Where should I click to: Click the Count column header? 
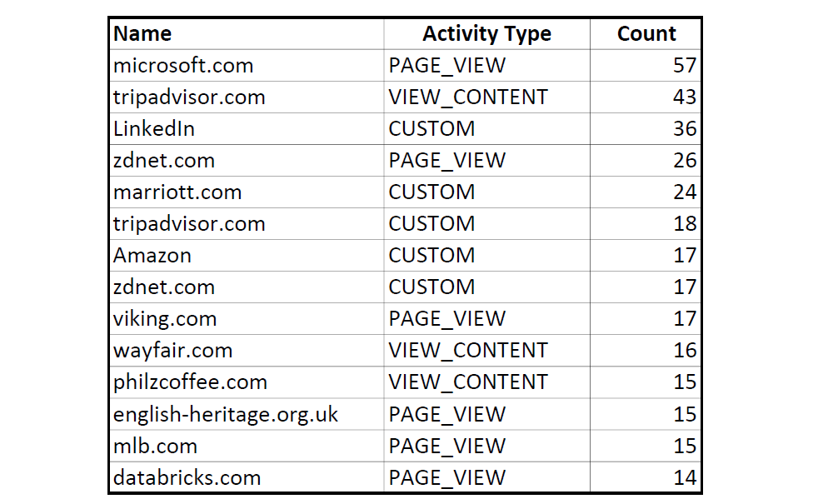coord(646,34)
